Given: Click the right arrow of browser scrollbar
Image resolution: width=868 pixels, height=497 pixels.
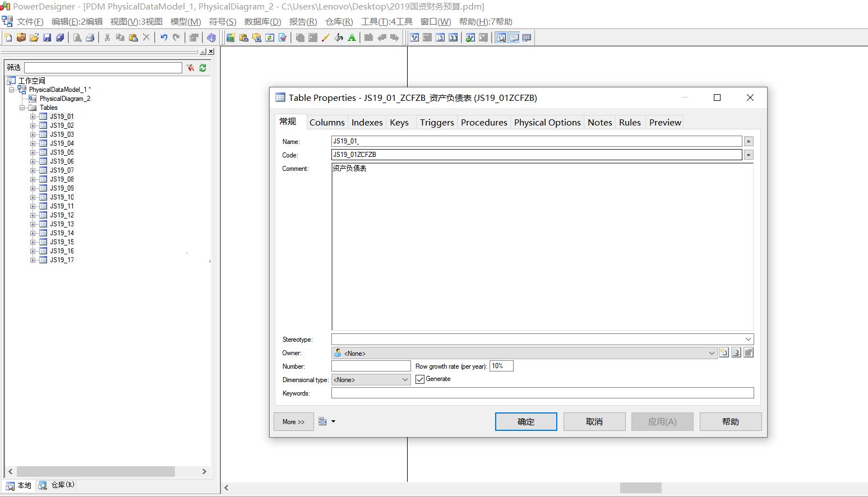Looking at the screenshot, I should [204, 472].
